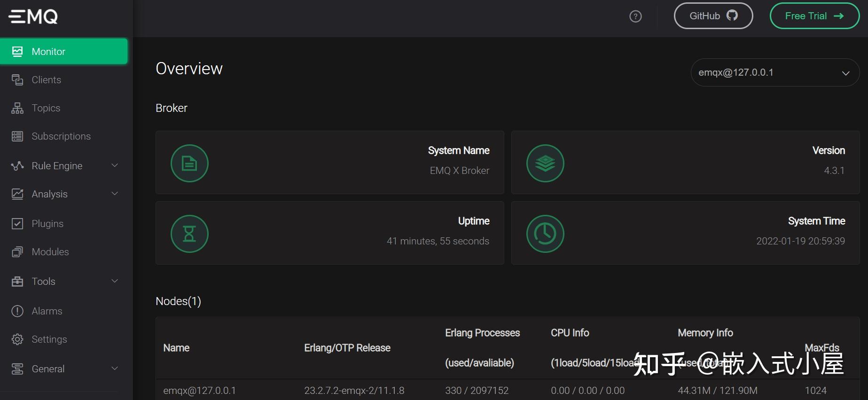
Task: Expand the Tools menu chevron
Action: pos(115,281)
